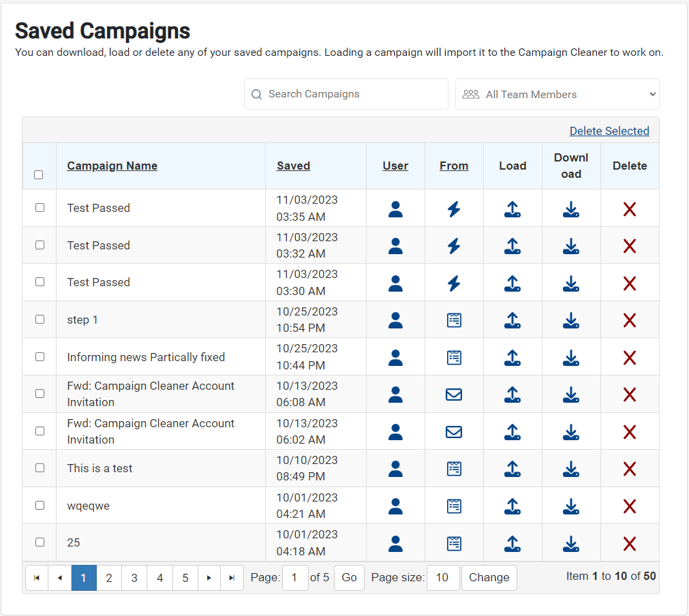Sort by From column header

tap(454, 166)
